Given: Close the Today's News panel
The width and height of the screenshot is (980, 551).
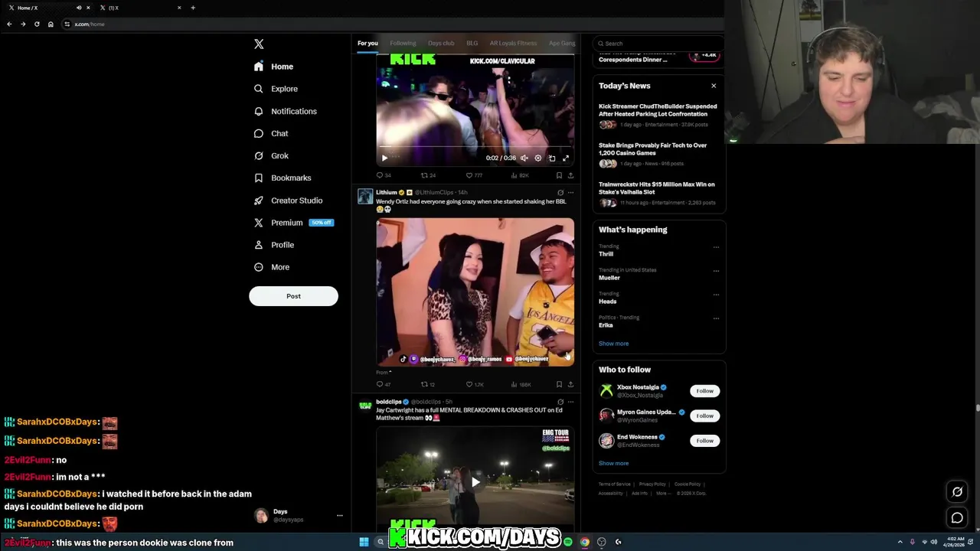Looking at the screenshot, I should pos(714,86).
